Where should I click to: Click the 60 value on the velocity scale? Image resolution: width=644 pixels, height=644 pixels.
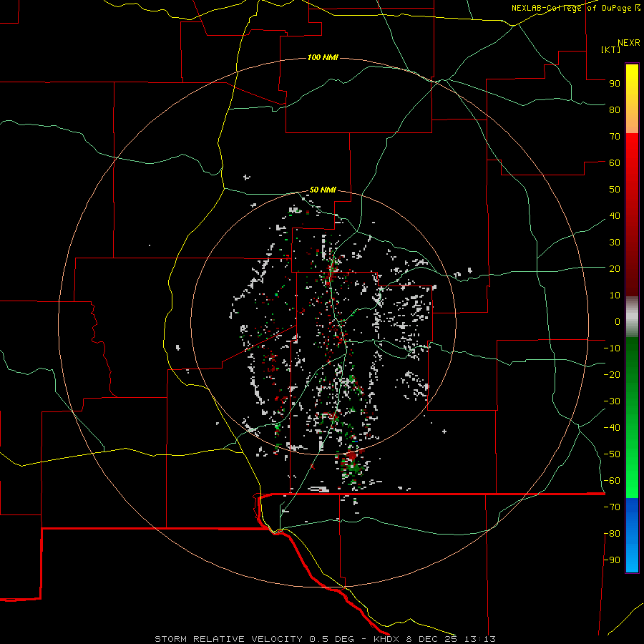click(615, 163)
